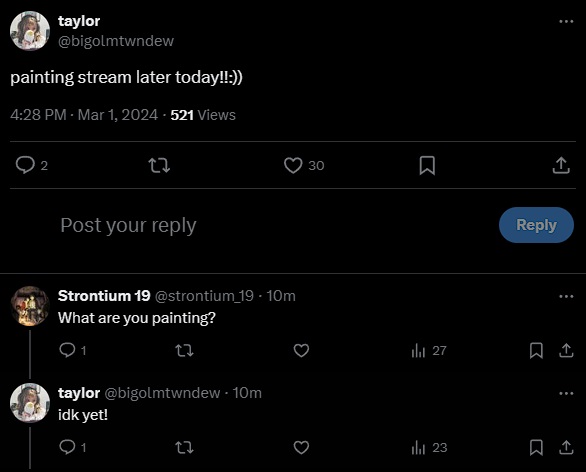Open Strontium 19's profile avatar

pyautogui.click(x=30, y=306)
